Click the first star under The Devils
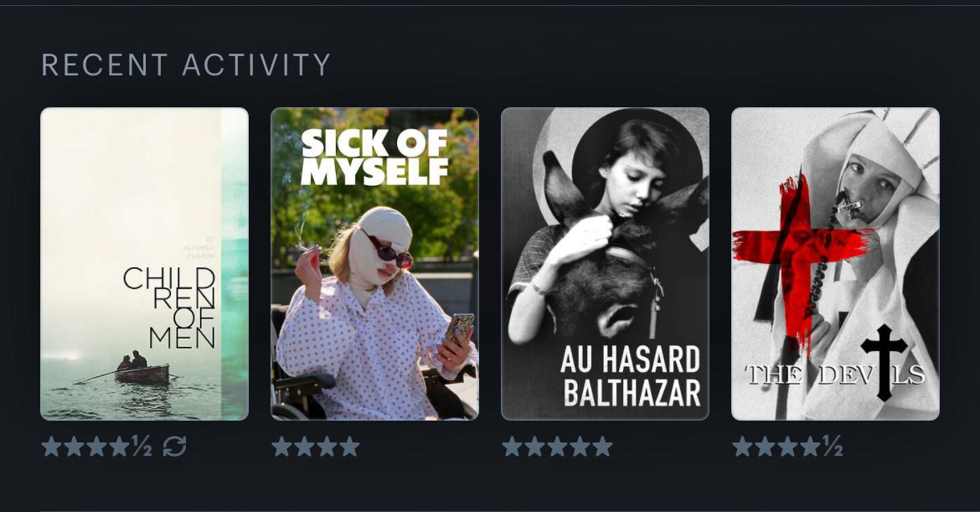 (742, 447)
